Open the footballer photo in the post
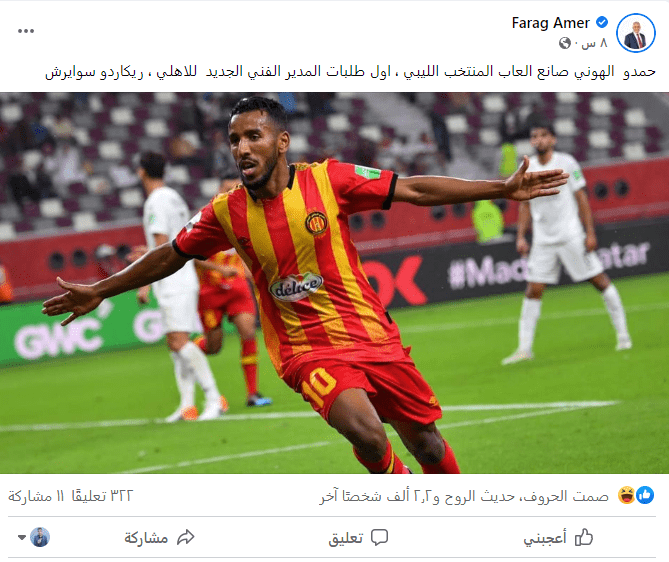The height and width of the screenshot is (562, 669). (x=334, y=283)
